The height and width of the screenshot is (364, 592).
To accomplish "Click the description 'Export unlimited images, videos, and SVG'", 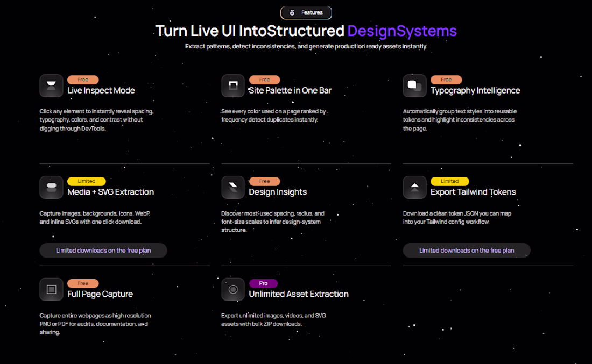I will [x=274, y=319].
